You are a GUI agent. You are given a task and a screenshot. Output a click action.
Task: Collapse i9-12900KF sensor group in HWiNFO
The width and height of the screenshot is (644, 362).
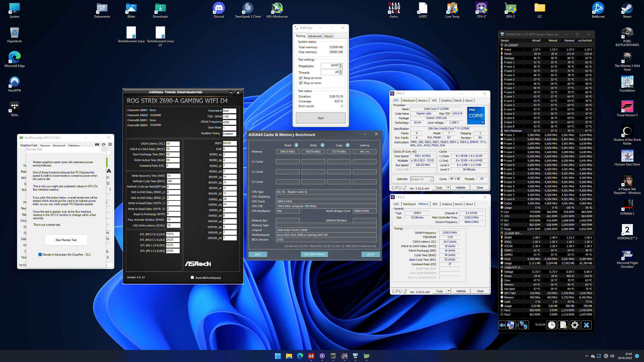point(502,45)
